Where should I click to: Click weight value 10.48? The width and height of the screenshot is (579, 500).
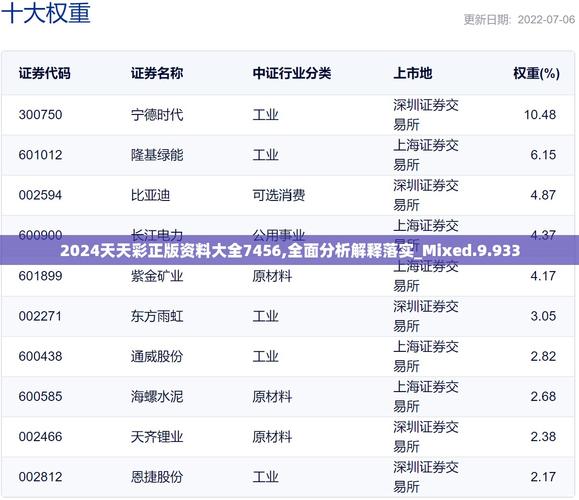pyautogui.click(x=540, y=115)
